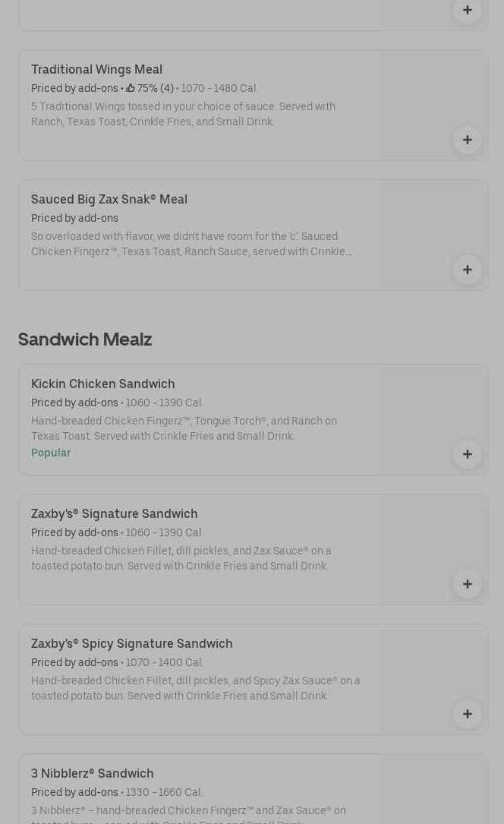Click Sauced Big Zax Snak description text

click(191, 244)
